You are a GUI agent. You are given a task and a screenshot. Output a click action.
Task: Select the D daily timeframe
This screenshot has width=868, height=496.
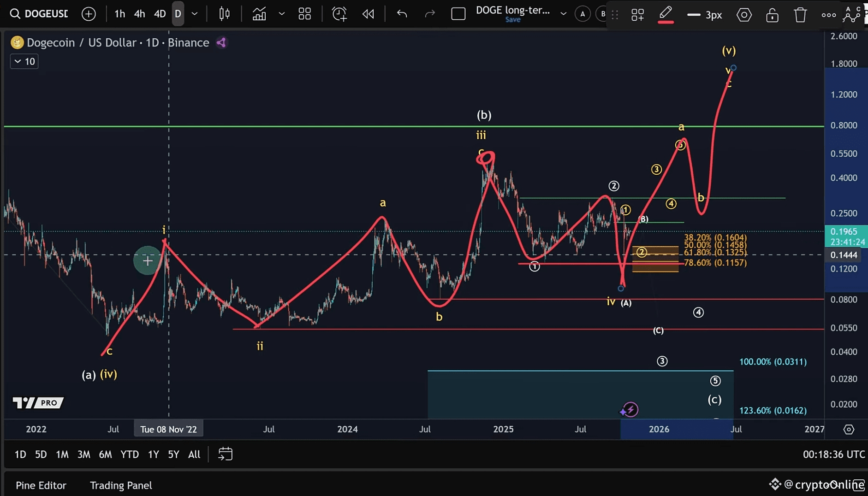178,14
